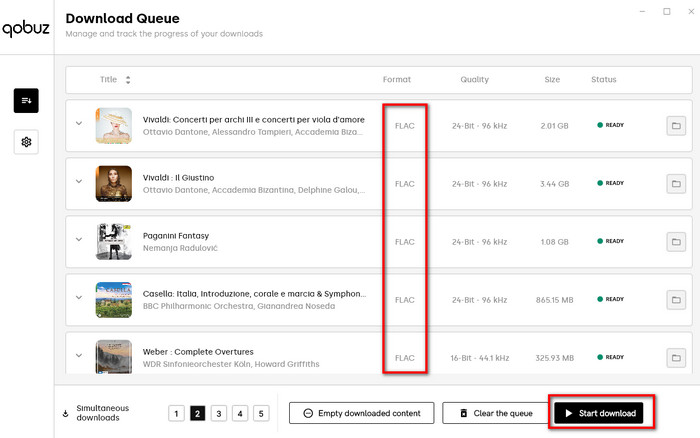Screen dimensions: 700x438
Task: Expand the Vivaldi Il Giustino row
Action: [x=79, y=181]
